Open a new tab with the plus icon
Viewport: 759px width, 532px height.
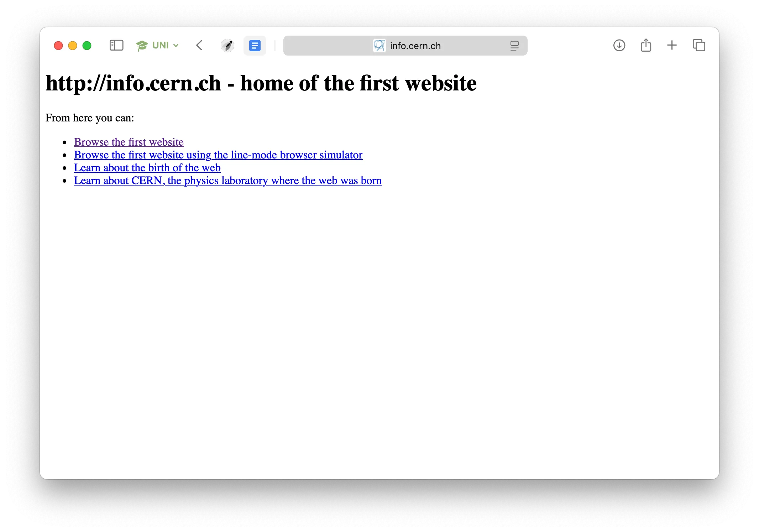(672, 45)
